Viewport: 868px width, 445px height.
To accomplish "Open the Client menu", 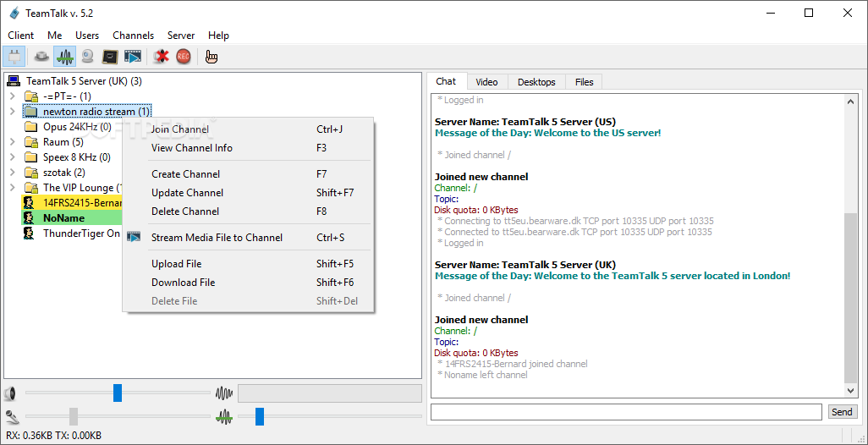I will (x=20, y=36).
